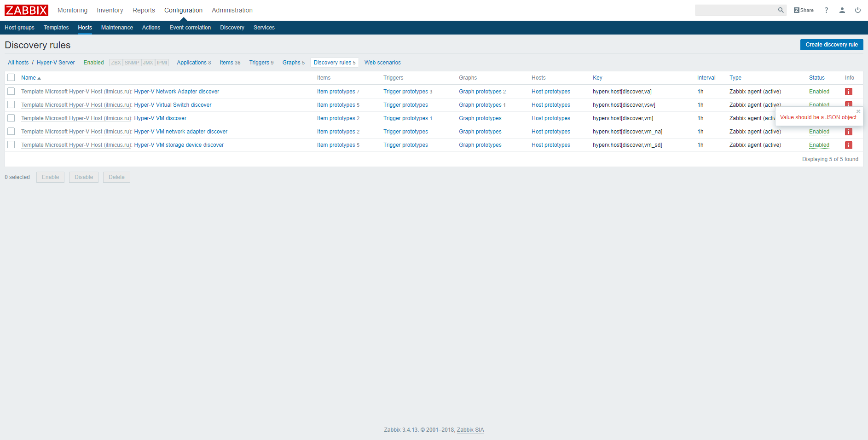This screenshot has height=440, width=868.
Task: Open the user profile icon
Action: (x=842, y=10)
